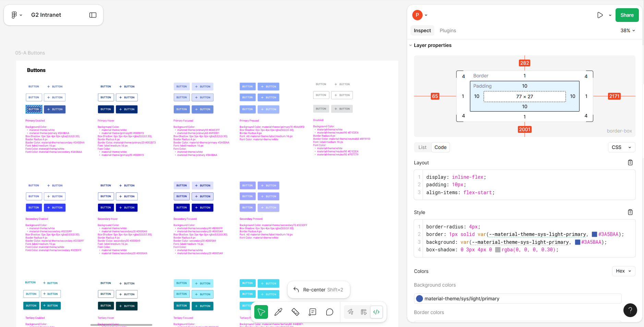The width and height of the screenshot is (644, 327).
Task: Click the display: inline-flex code line
Action: click(x=456, y=177)
